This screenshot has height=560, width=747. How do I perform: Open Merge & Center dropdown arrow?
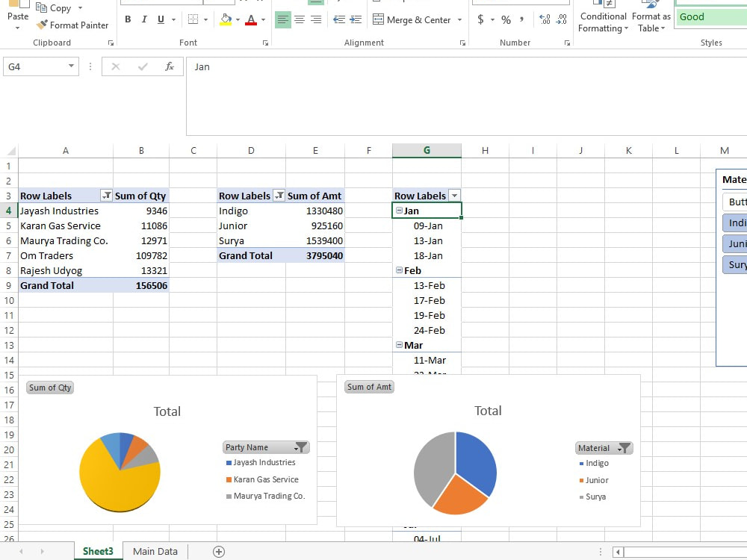(459, 19)
